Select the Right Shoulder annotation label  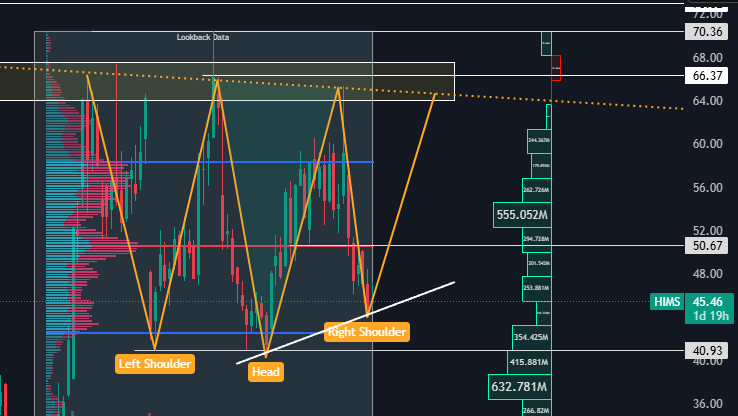(367, 332)
